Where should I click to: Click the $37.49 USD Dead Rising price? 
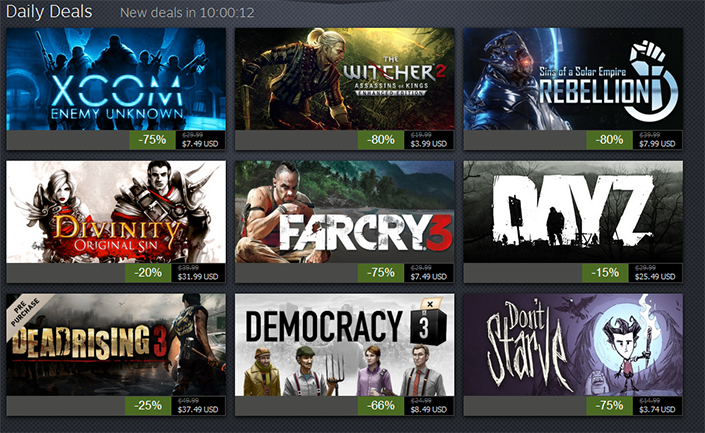tap(198, 410)
